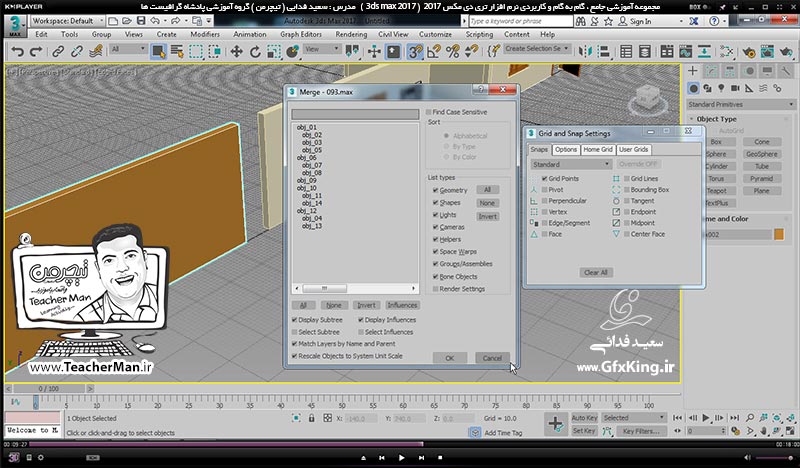Image resolution: width=800 pixels, height=468 pixels.
Task: Click the Undo arrow in main toolbar
Action: click(x=17, y=52)
